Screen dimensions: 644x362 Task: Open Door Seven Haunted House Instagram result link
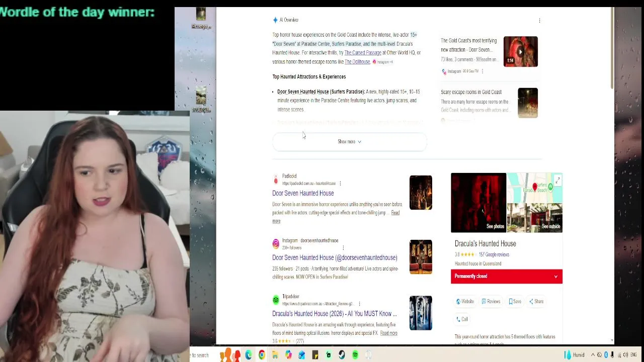point(335,257)
